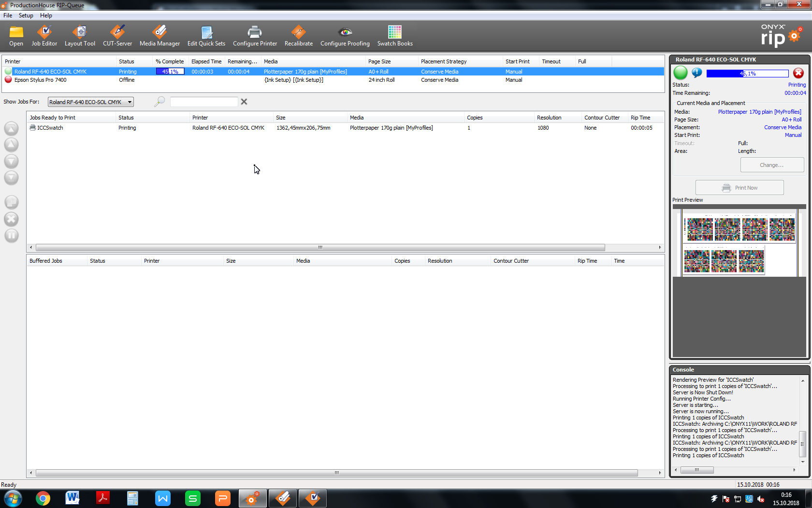Move job to bottom of queue arrow

tap(11, 178)
